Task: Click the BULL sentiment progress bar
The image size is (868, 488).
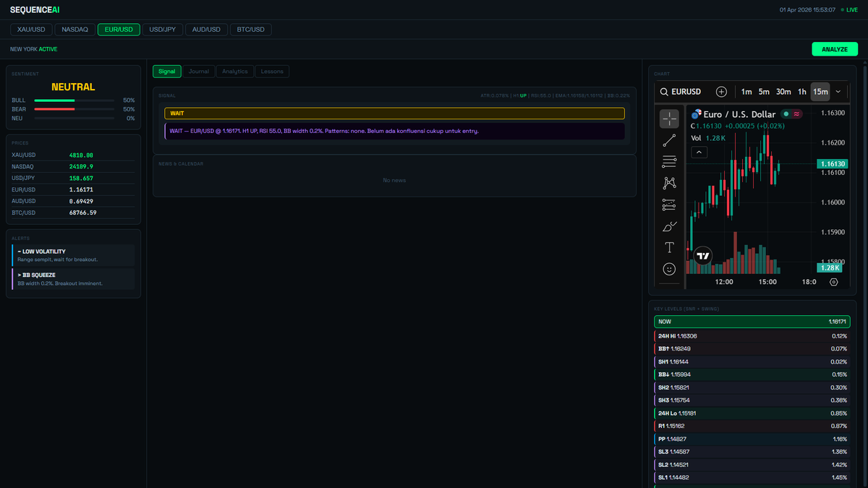Action: pos(74,100)
